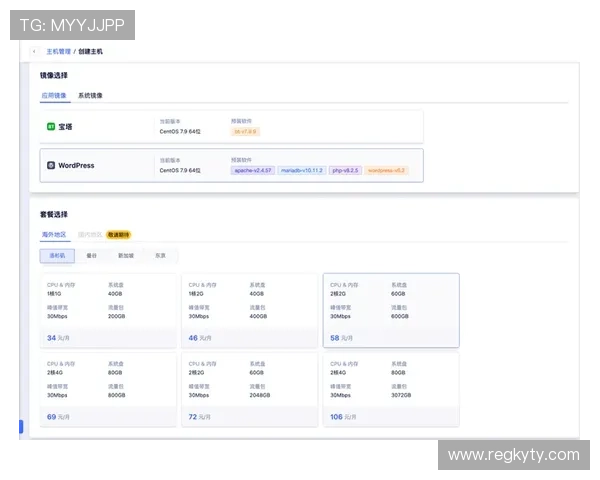Screen dimensions: 600x480
Task: Click the WordPress logo icon
Action: click(x=51, y=165)
